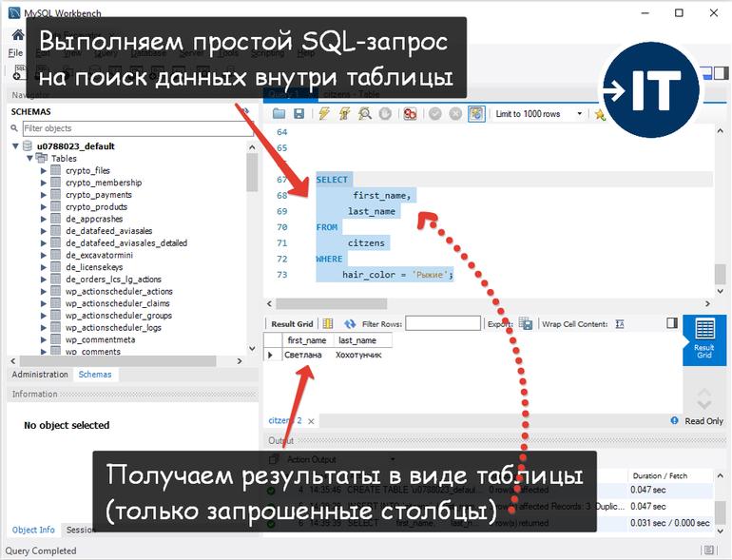Refresh the results with the refresh icon
The height and width of the screenshot is (560, 732).
[350, 323]
